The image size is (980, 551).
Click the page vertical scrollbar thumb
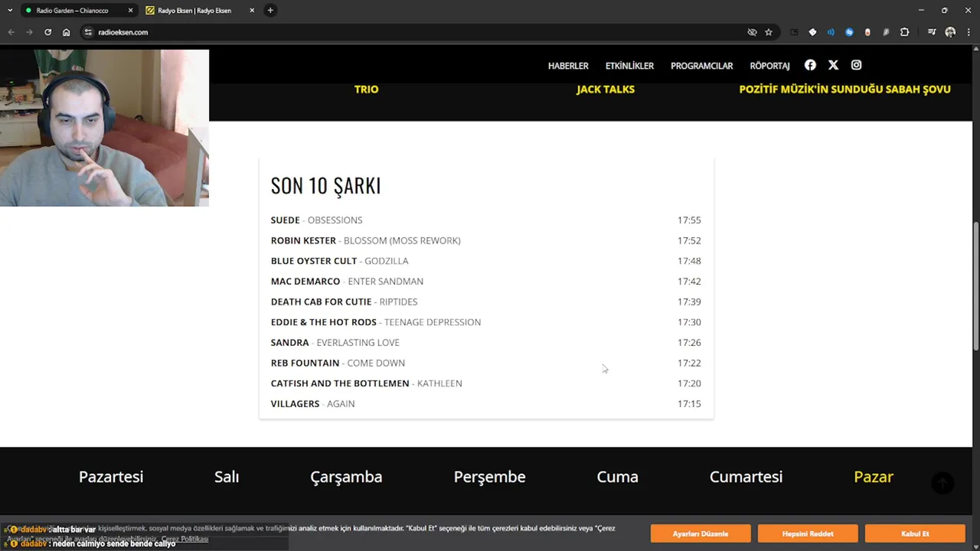click(976, 285)
